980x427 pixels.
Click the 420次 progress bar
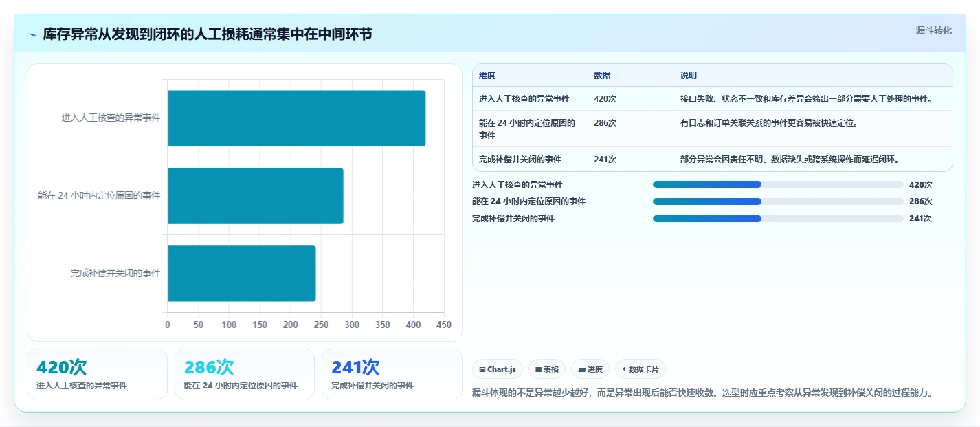tap(778, 184)
